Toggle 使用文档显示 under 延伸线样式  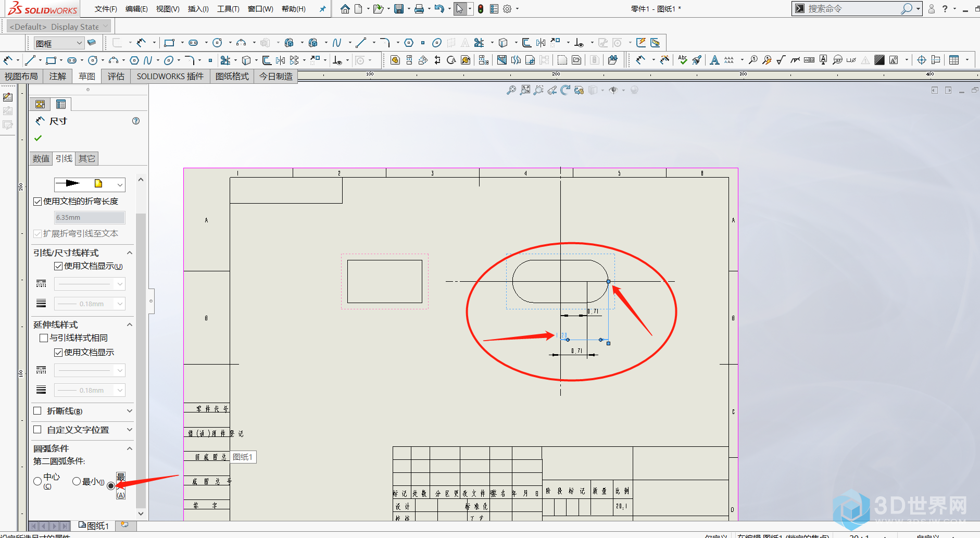[x=58, y=353]
